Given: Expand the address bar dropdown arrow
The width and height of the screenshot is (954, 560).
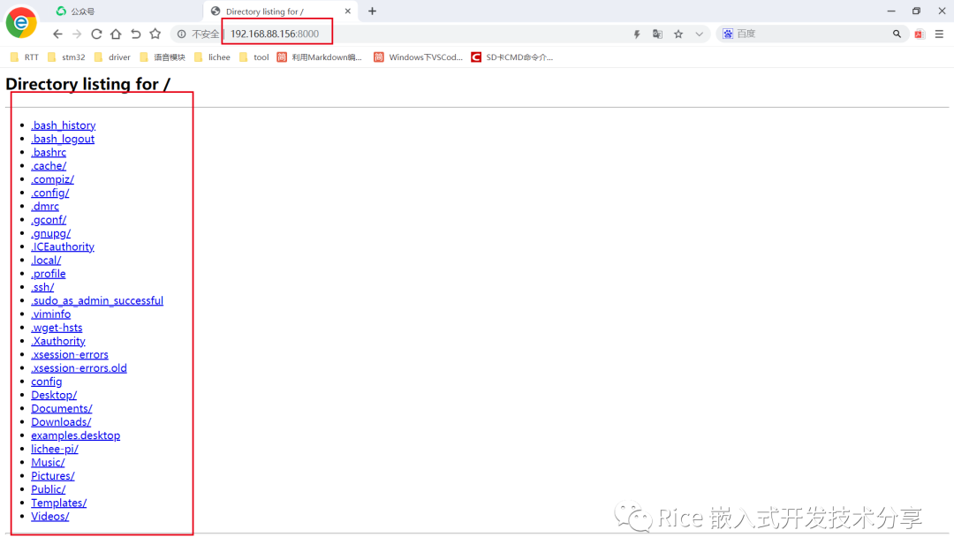Looking at the screenshot, I should (x=699, y=34).
